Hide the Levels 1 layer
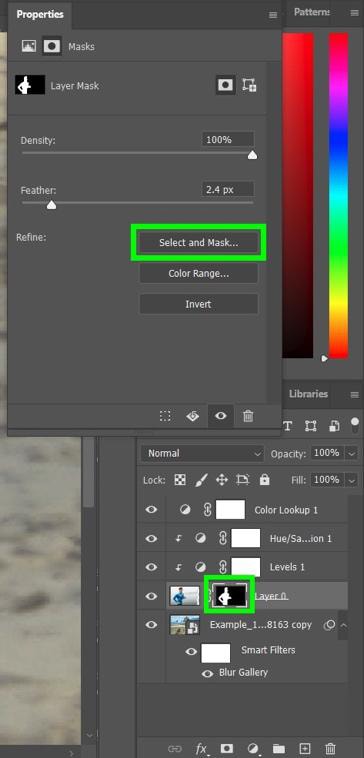 tap(151, 567)
